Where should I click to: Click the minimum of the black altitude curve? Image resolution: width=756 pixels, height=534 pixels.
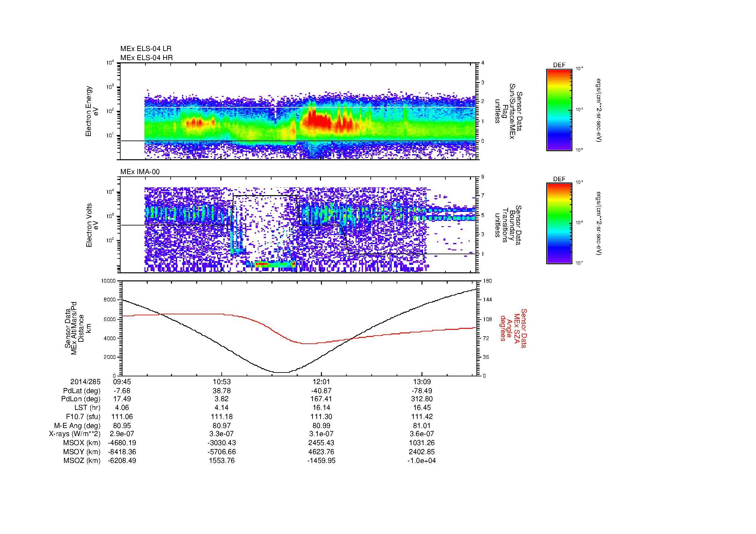(282, 372)
